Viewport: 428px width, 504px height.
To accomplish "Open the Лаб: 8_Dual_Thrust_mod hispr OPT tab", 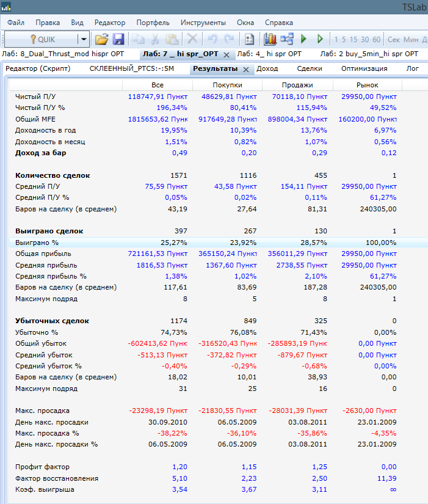I will click(x=63, y=54).
